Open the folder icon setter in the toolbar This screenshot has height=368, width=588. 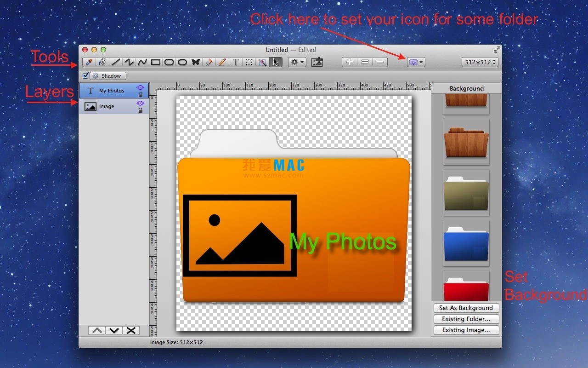(x=413, y=62)
